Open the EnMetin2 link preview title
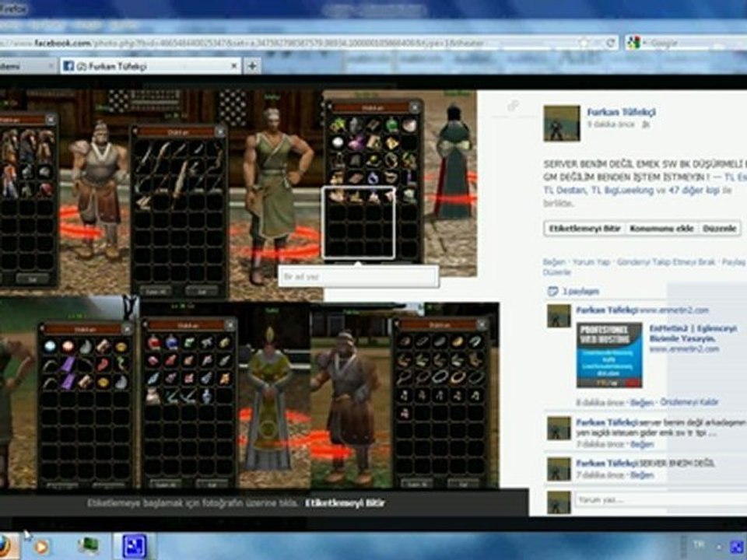This screenshot has height=560, width=747. [x=693, y=333]
